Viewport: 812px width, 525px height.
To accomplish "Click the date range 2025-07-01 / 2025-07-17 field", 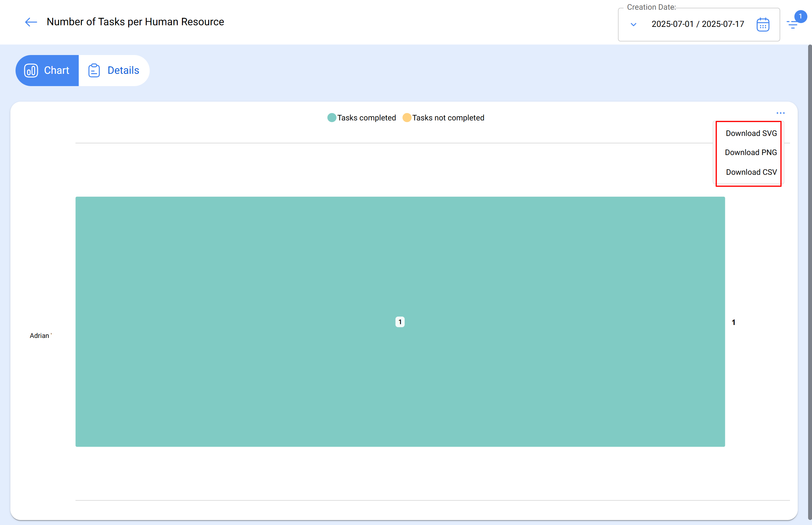I will tap(697, 24).
